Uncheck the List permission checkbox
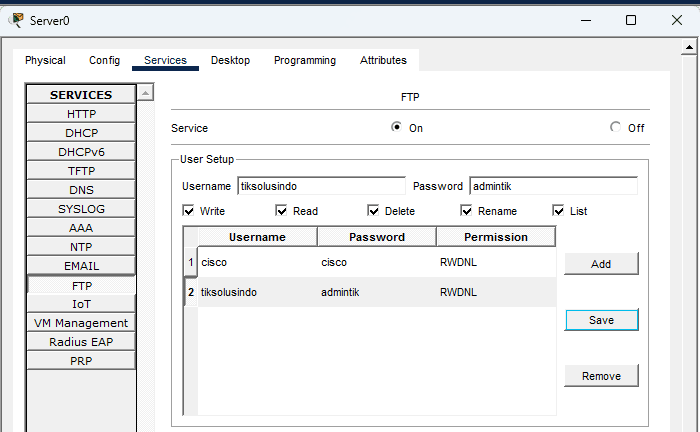Image resolution: width=700 pixels, height=432 pixels. (x=558, y=211)
